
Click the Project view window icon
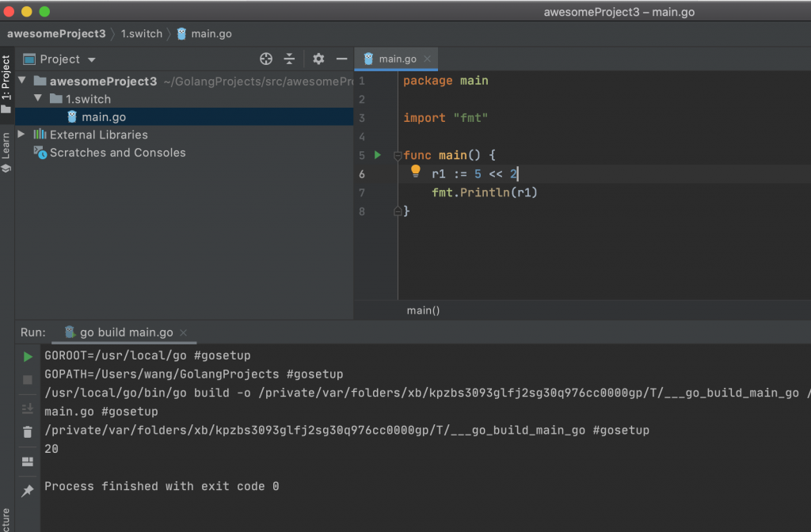29,59
